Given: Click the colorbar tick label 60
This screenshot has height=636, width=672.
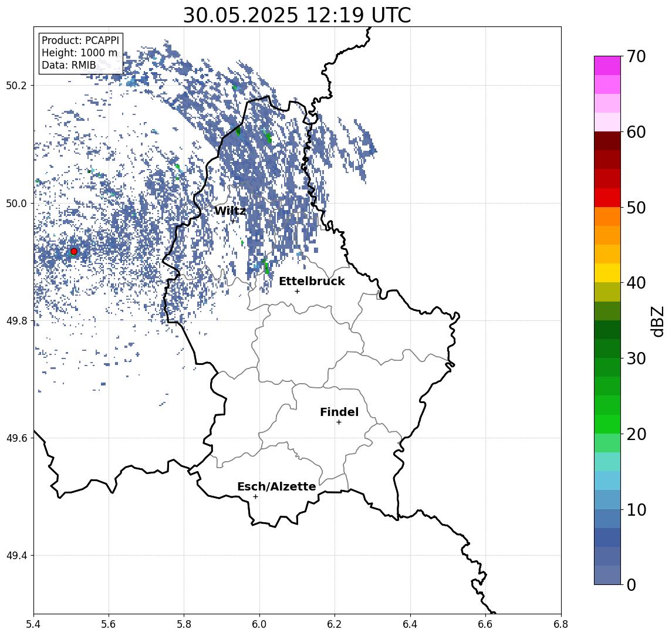Looking at the screenshot, I should pos(636,133).
